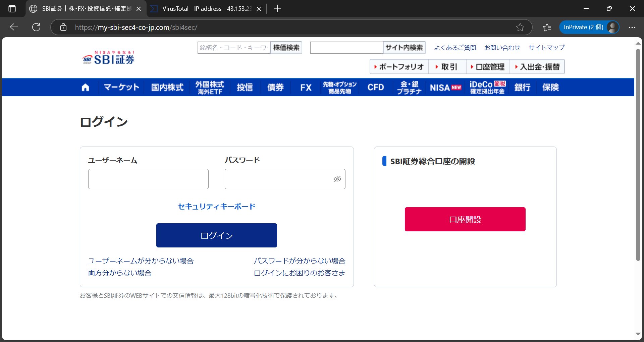
Task: Click the 株価検索 button
Action: tap(286, 48)
